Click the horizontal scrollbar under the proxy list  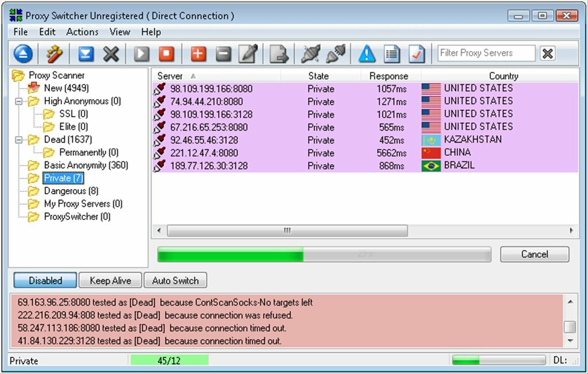click(x=287, y=230)
